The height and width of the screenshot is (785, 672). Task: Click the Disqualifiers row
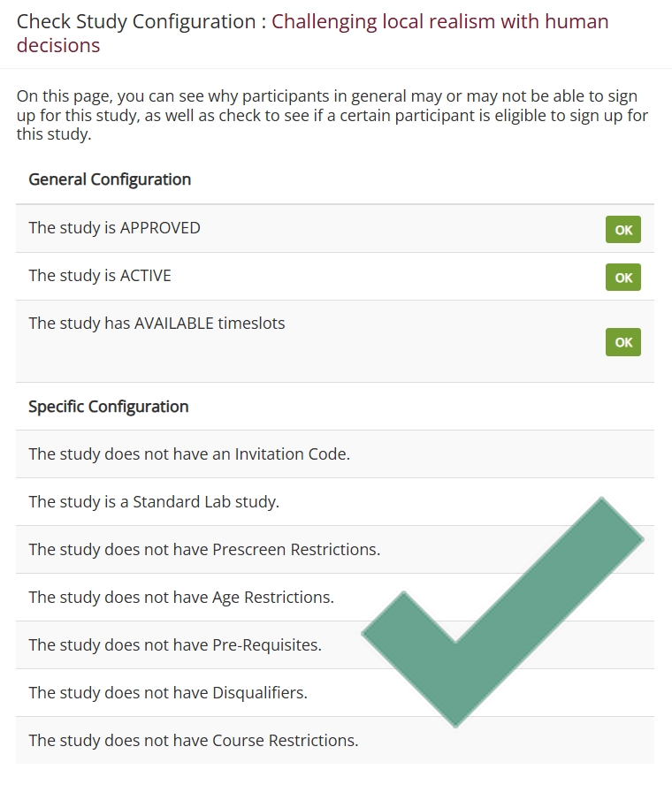[335, 693]
